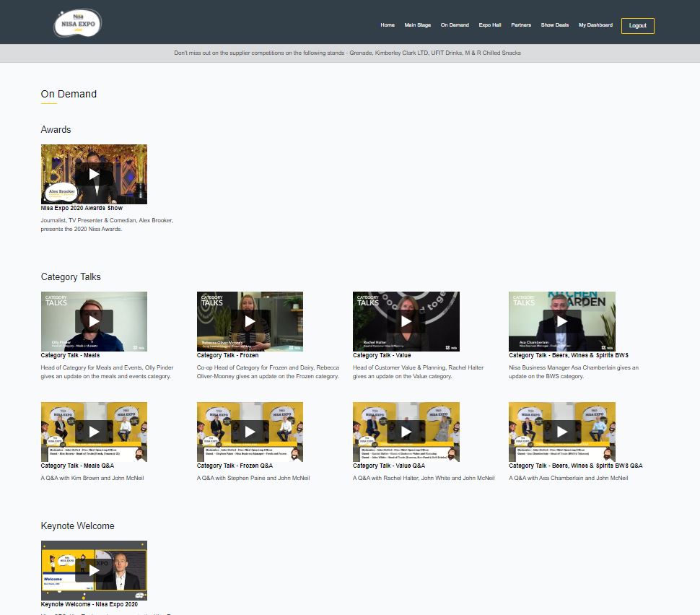Play the Category Talk - Frozen Q&A video
The height and width of the screenshot is (615, 700).
click(x=250, y=431)
